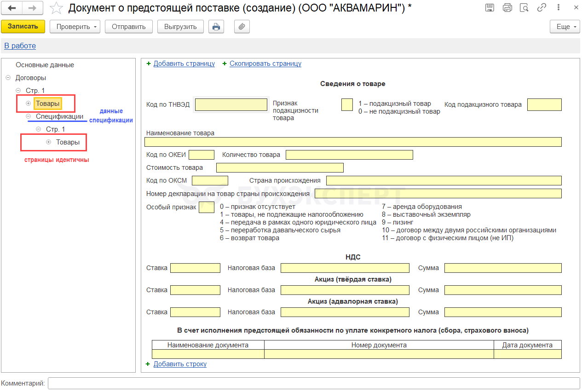Click the Код по ТНВЭД input field

pos(231,105)
